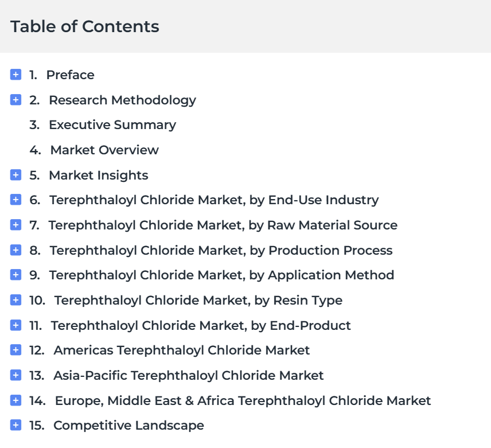Click the Table of Contents heading
This screenshot has height=448, width=491.
(84, 26)
